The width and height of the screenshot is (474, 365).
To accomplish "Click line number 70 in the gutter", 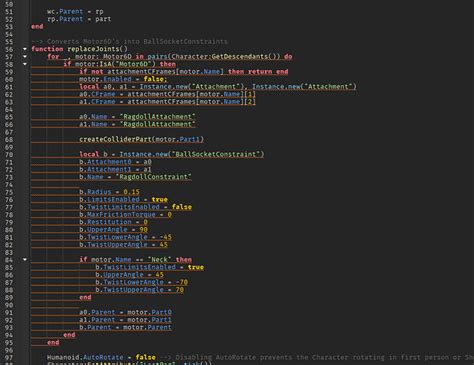I will (x=9, y=154).
